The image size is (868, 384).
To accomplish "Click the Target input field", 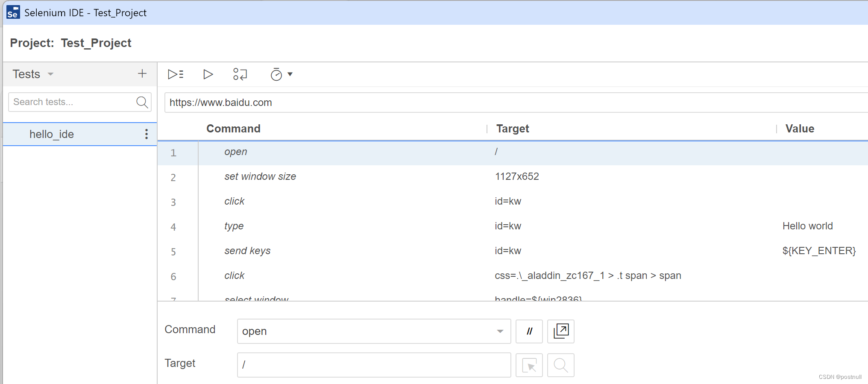I will pyautogui.click(x=374, y=365).
